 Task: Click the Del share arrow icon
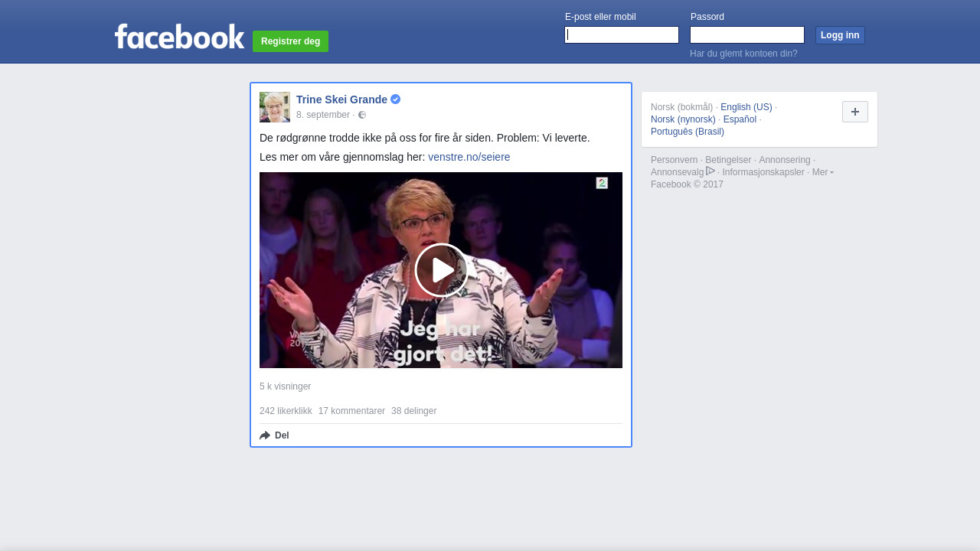click(265, 435)
